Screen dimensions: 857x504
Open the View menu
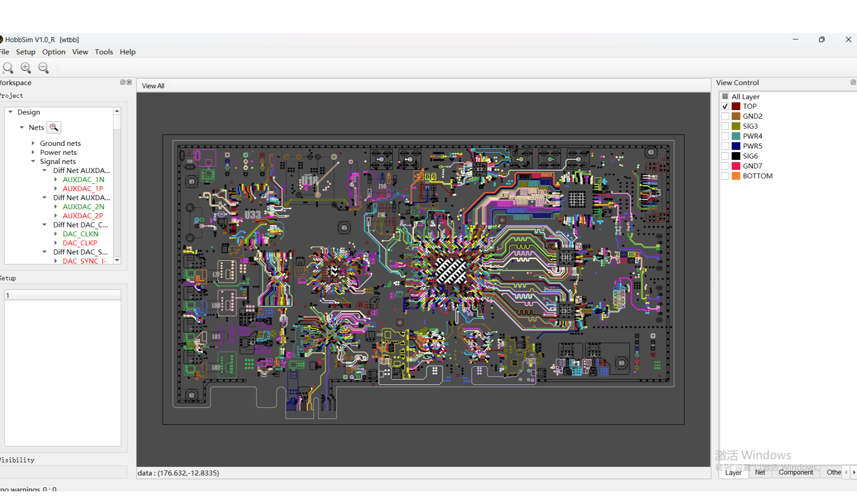coord(80,52)
